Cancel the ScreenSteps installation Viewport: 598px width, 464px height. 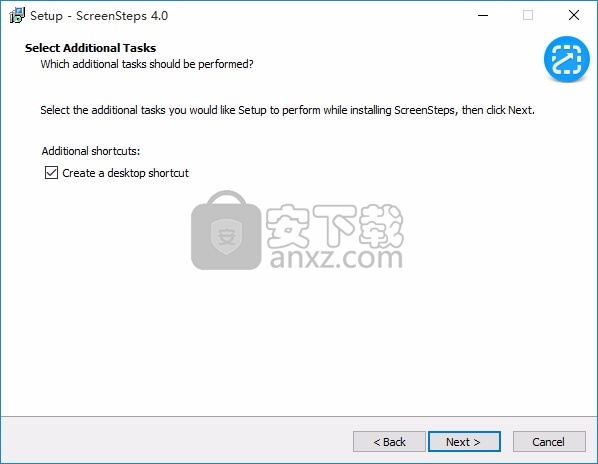point(549,442)
